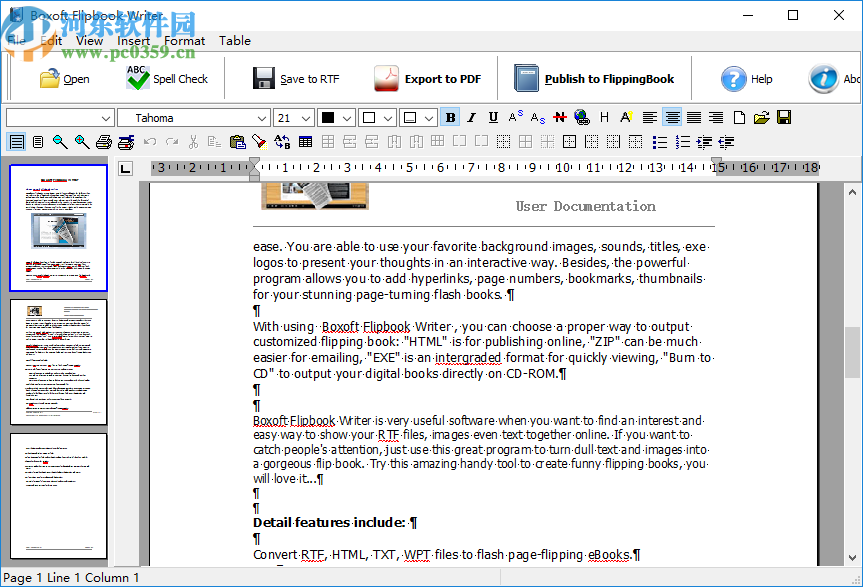Select the Zoom In magnifier icon

tap(82, 141)
